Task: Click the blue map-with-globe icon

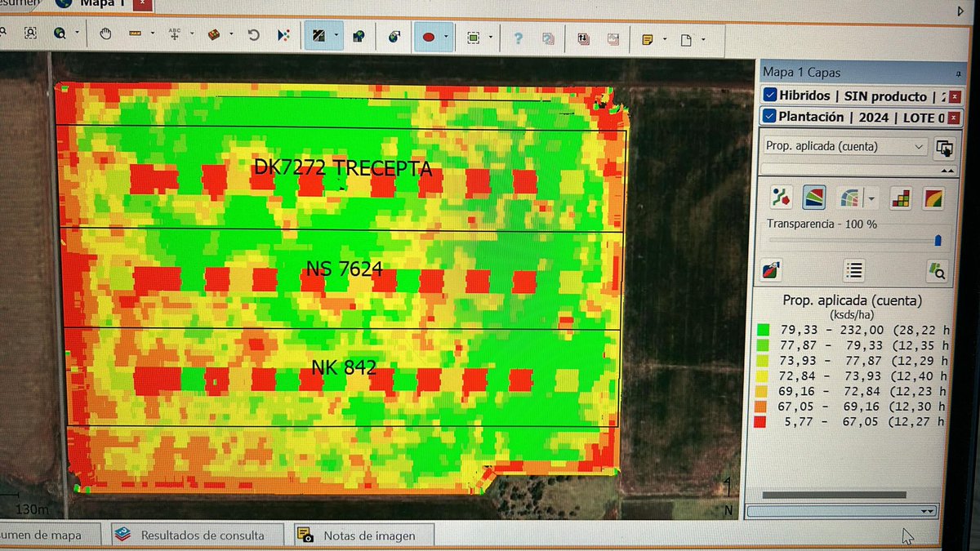Action: 358,36
